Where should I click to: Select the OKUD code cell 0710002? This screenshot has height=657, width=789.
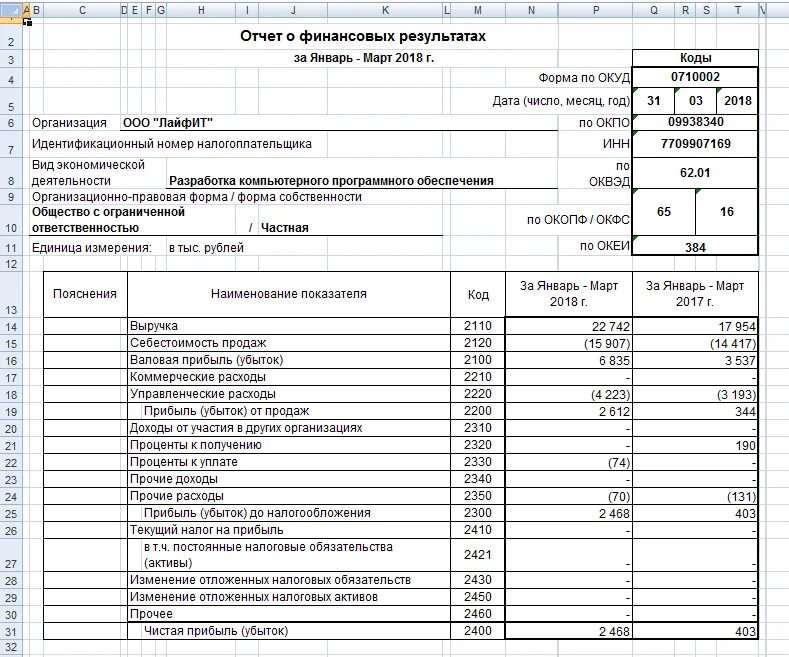695,76
